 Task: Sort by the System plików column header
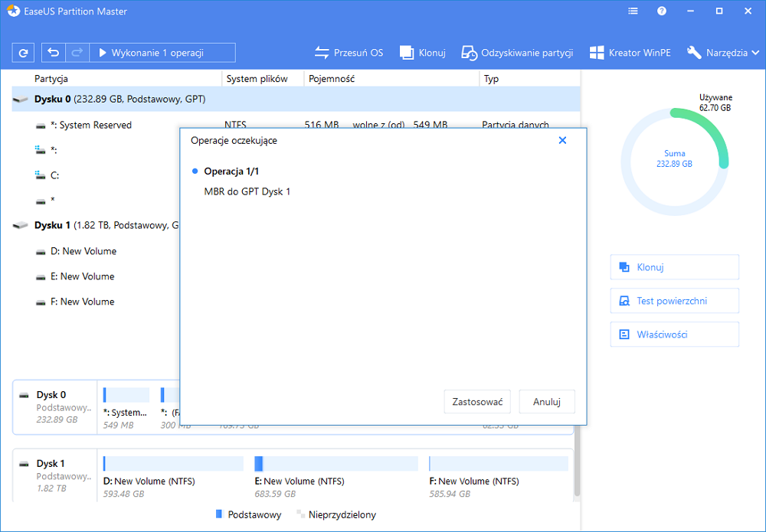pos(257,79)
